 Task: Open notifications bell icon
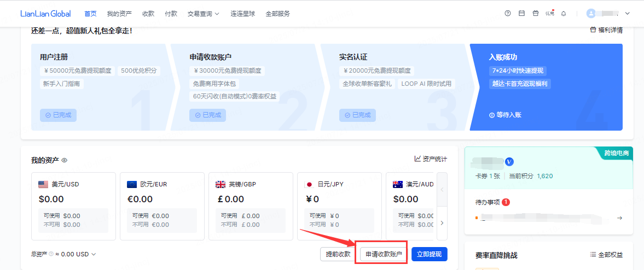click(x=564, y=14)
